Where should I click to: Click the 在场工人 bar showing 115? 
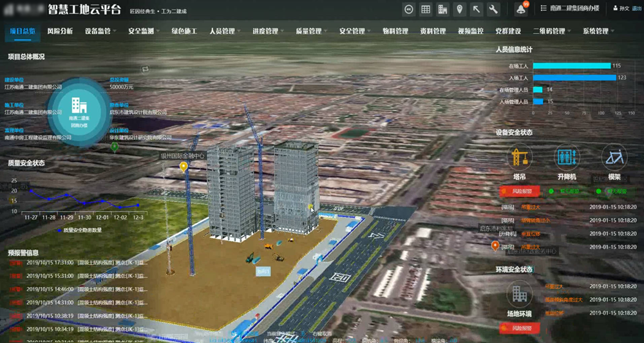coord(572,66)
